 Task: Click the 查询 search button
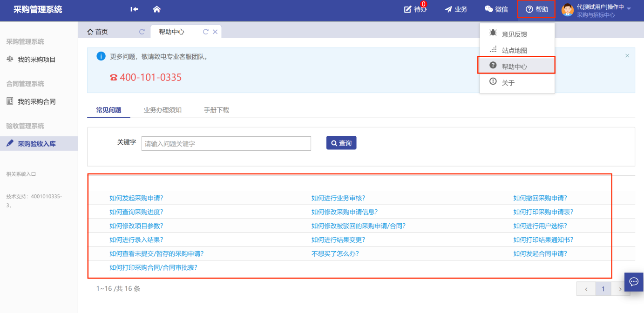click(x=341, y=143)
